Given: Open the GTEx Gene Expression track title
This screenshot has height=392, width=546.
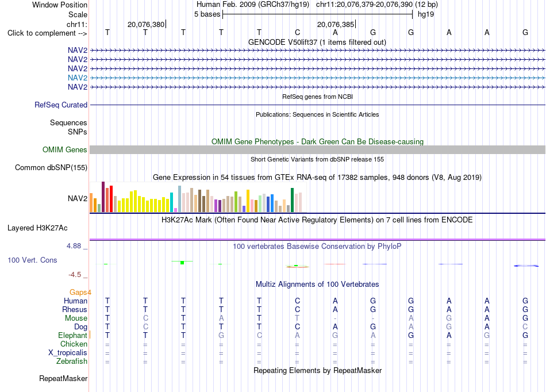Looking at the screenshot, I should pos(317,177).
